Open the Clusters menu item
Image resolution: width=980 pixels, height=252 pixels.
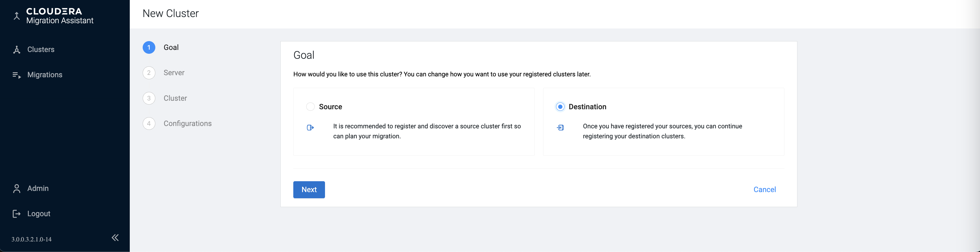click(41, 49)
